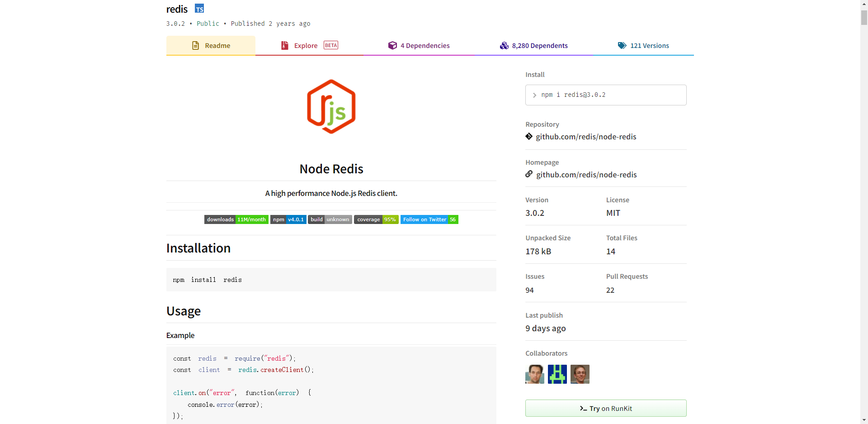Screen dimensions: 868x424
Task: Open the Repository github.com/redis/node-redis link
Action: pyautogui.click(x=586, y=137)
